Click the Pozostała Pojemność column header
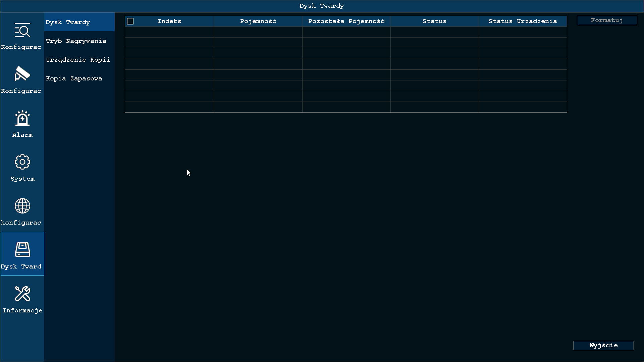Image resolution: width=644 pixels, height=362 pixels. coord(346,21)
